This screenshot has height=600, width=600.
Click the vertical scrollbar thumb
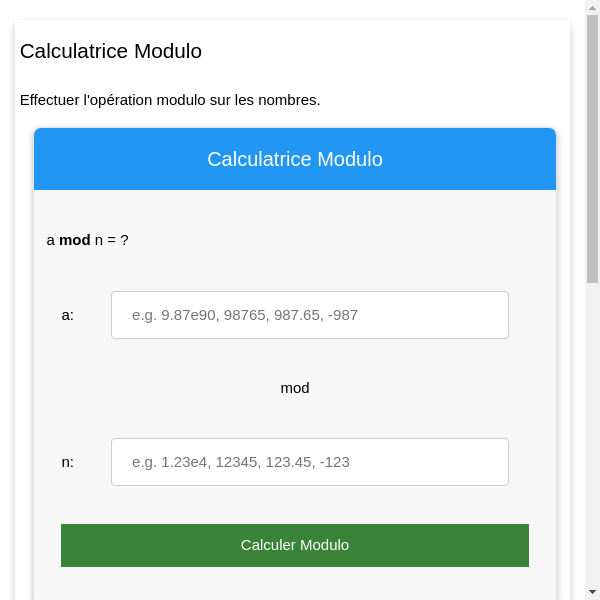592,150
